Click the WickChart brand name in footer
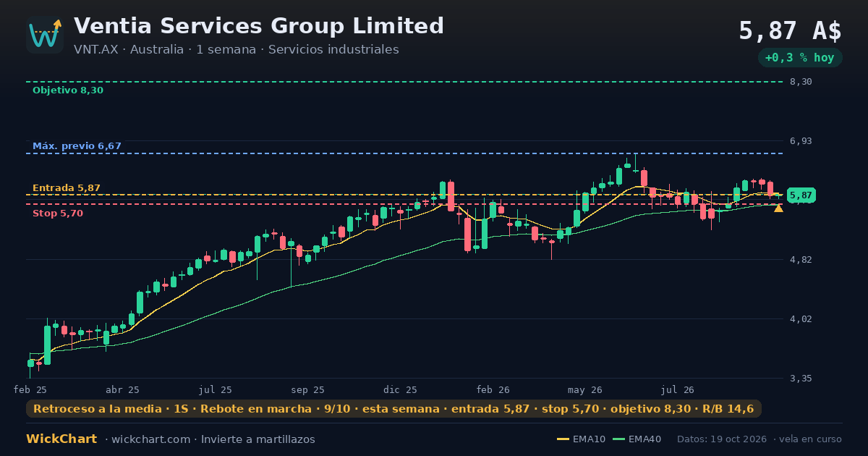Image resolution: width=868 pixels, height=456 pixels. [61, 439]
